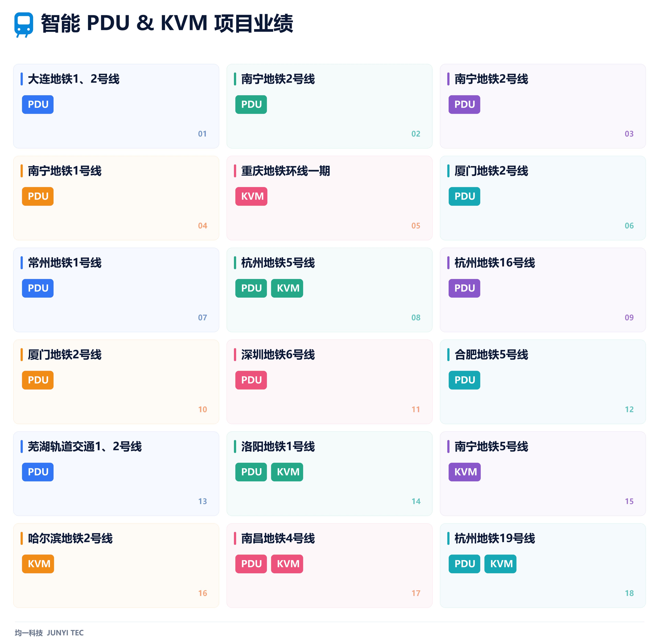Viewport: 659px width, 644px height.
Task: Select the KVM tag on 重庆地铁环线一期 card
Action: point(251,197)
